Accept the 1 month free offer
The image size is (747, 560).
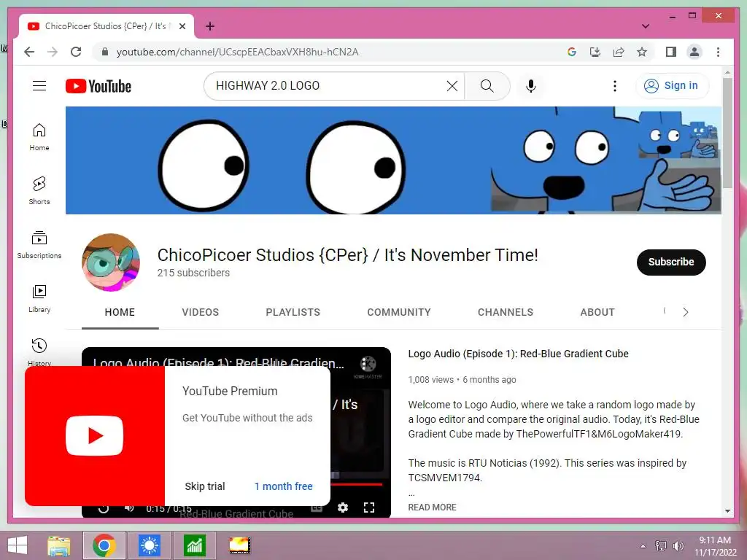284,486
